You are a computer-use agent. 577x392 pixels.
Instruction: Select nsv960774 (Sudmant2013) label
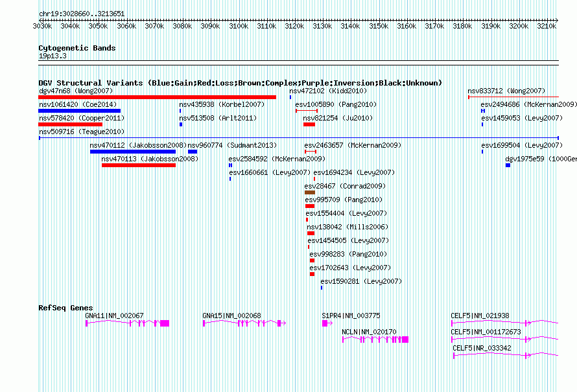pyautogui.click(x=232, y=145)
